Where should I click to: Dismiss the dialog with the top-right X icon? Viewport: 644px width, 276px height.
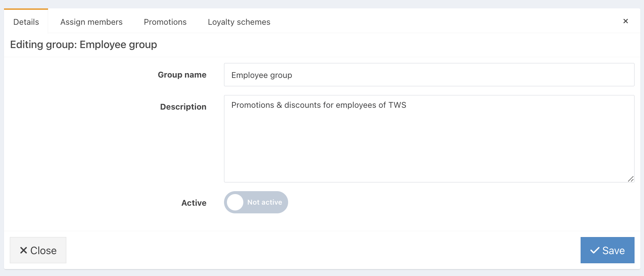[625, 21]
